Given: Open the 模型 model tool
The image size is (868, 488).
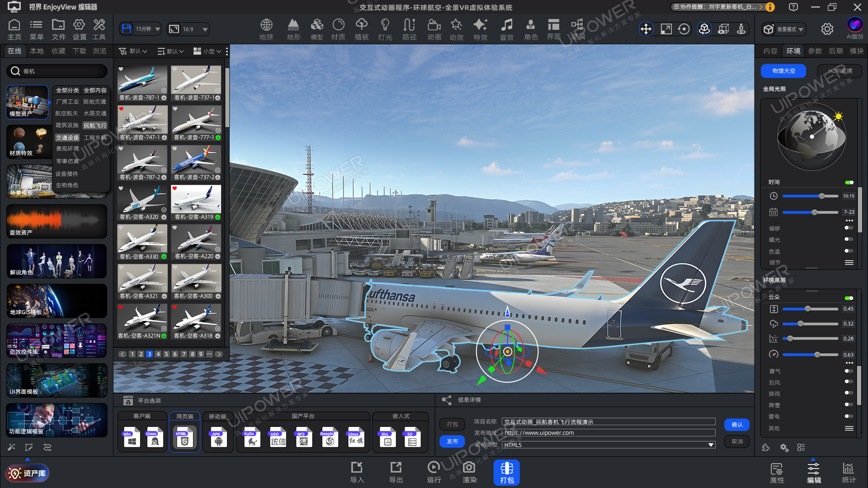Looking at the screenshot, I should point(317,29).
